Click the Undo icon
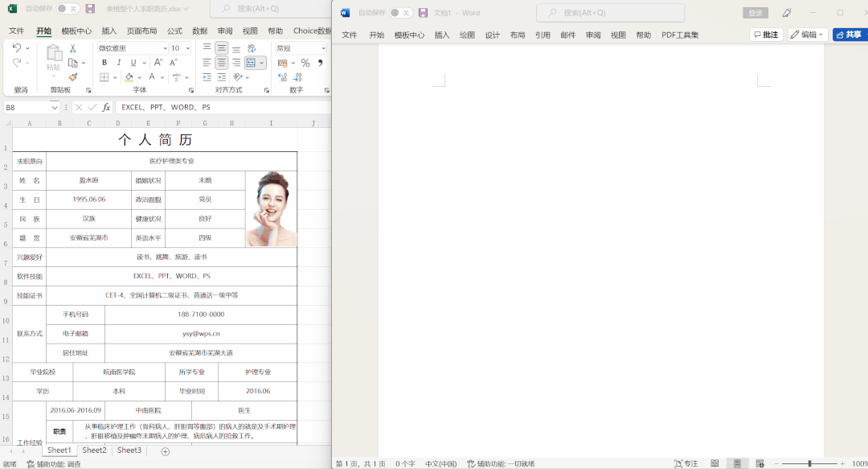Image resolution: width=868 pixels, height=469 pixels. click(17, 49)
